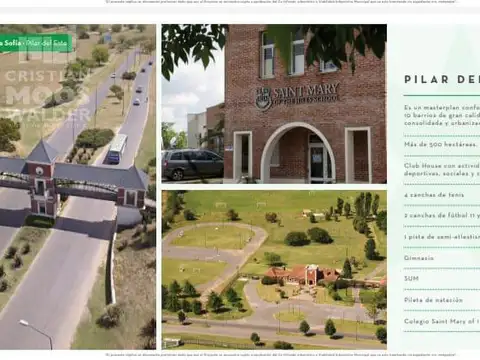Click the '4 canchas de tenis' text
The width and height of the screenshot is (480, 360).
click(x=434, y=195)
